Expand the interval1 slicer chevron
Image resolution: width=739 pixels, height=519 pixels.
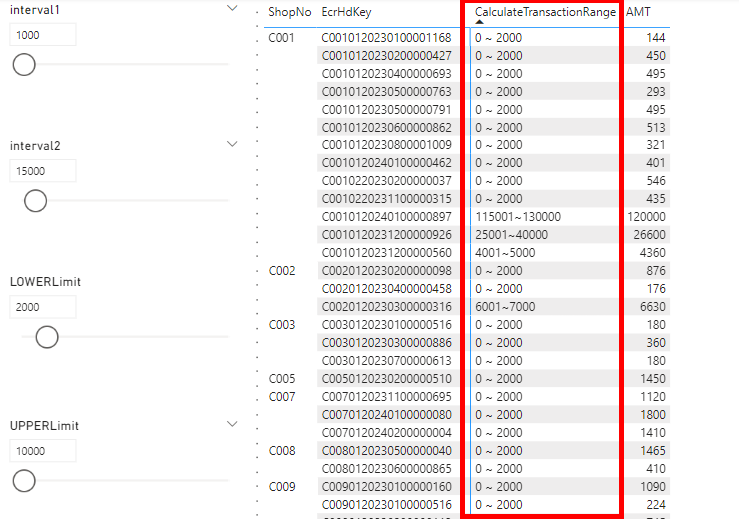tap(232, 8)
